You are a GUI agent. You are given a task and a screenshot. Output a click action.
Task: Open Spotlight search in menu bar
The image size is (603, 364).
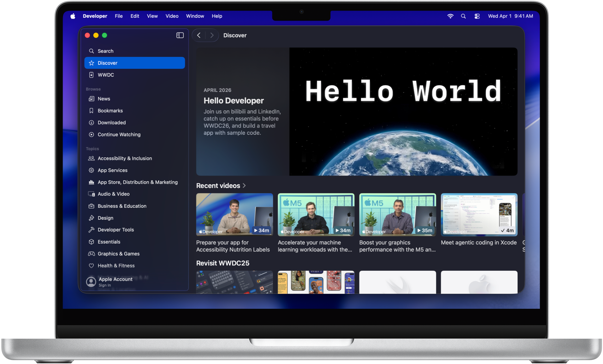[463, 16]
